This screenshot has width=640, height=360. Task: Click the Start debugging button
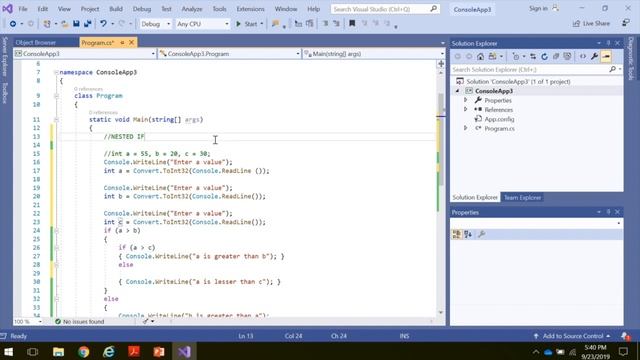247,24
